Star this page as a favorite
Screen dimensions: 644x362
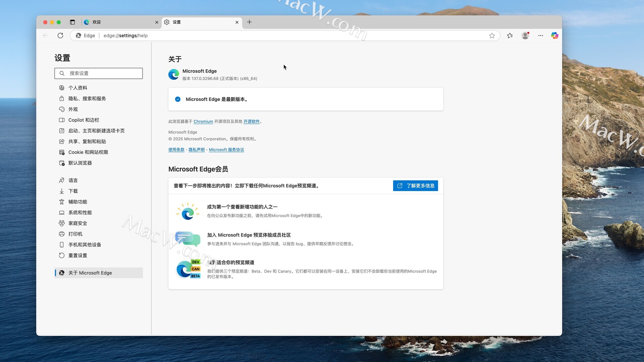click(492, 36)
